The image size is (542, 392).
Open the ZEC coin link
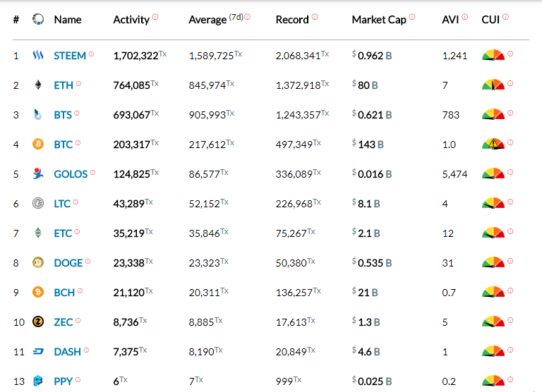tap(64, 322)
